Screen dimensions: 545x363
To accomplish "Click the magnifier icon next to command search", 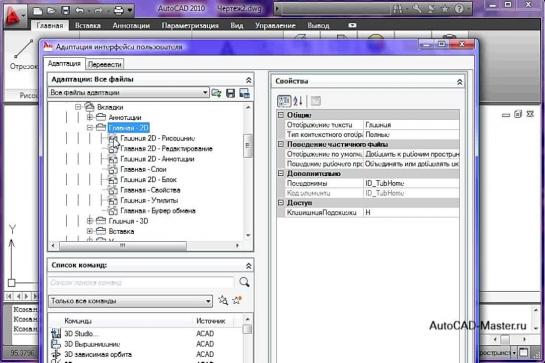I will point(244,282).
